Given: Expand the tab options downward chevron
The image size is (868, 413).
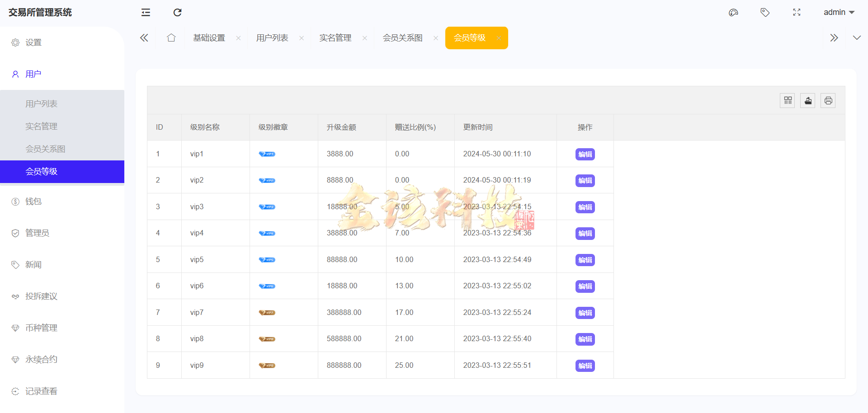Looking at the screenshot, I should [857, 38].
